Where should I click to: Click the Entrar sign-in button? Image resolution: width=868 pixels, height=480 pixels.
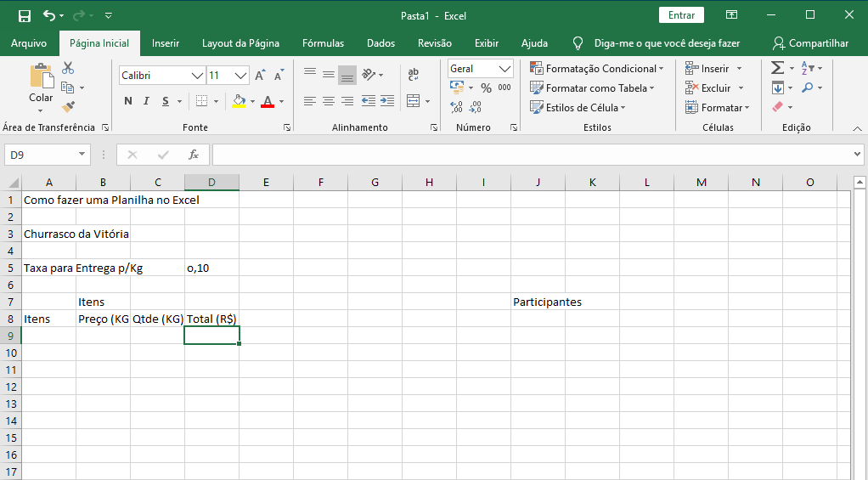click(681, 15)
